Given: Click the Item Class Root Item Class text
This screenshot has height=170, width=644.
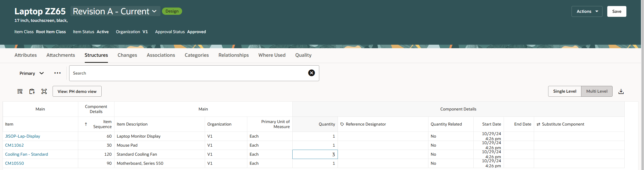Looking at the screenshot, I should coord(40,32).
